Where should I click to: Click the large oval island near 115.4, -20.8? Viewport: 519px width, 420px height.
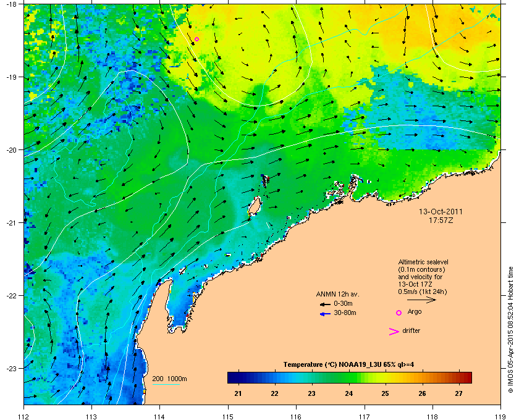(255, 206)
